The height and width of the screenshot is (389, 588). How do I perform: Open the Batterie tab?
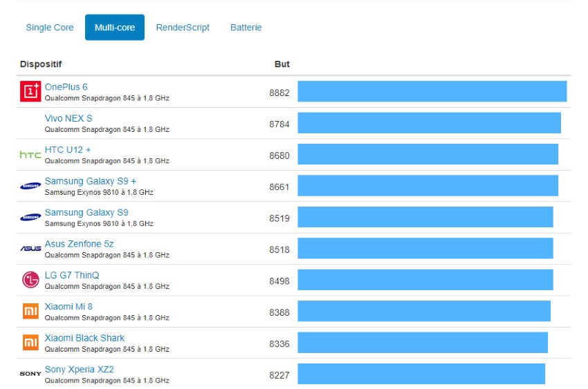point(246,28)
